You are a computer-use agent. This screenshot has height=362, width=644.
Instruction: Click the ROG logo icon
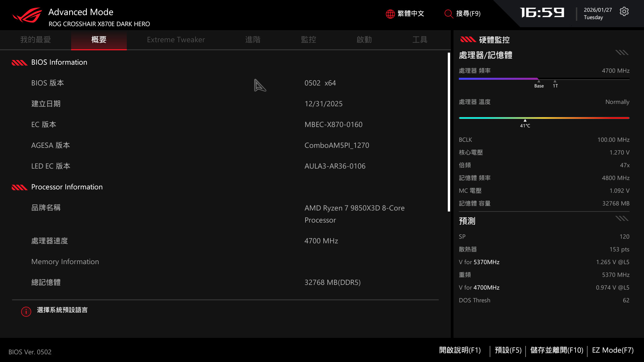[x=28, y=15]
